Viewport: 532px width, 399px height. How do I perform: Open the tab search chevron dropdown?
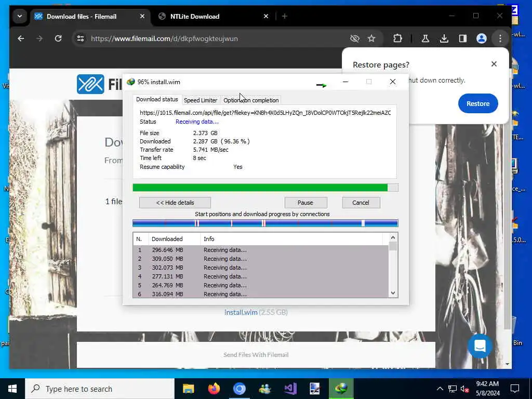pos(20,16)
